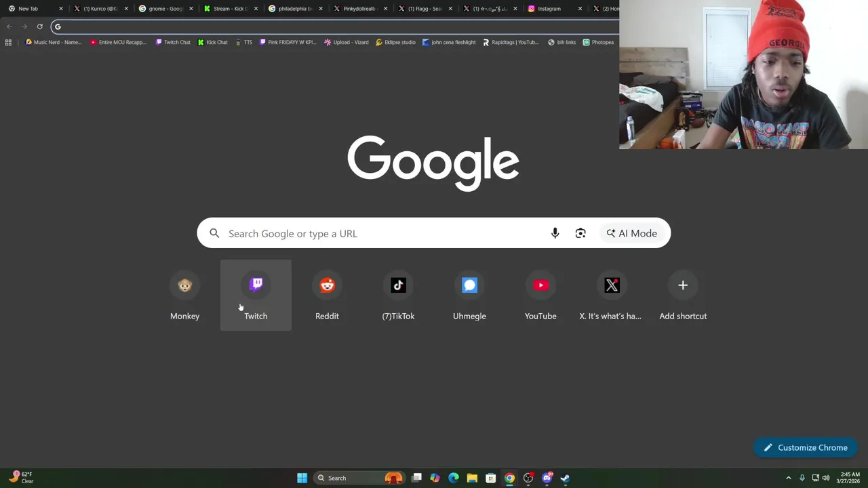Open the Upload - Vizard bookmark

(x=347, y=42)
